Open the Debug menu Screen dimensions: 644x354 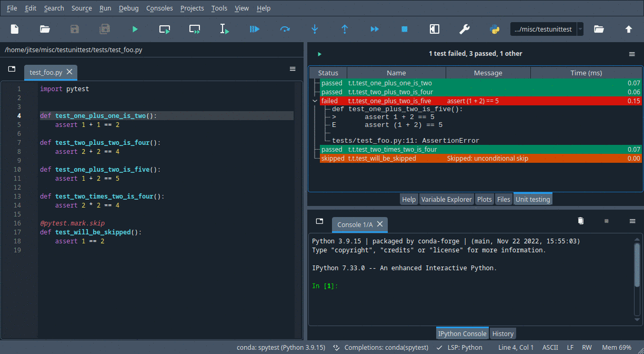click(x=128, y=8)
